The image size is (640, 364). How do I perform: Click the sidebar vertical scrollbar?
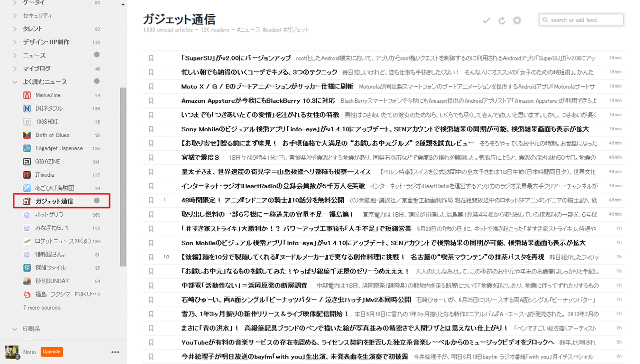[123, 177]
